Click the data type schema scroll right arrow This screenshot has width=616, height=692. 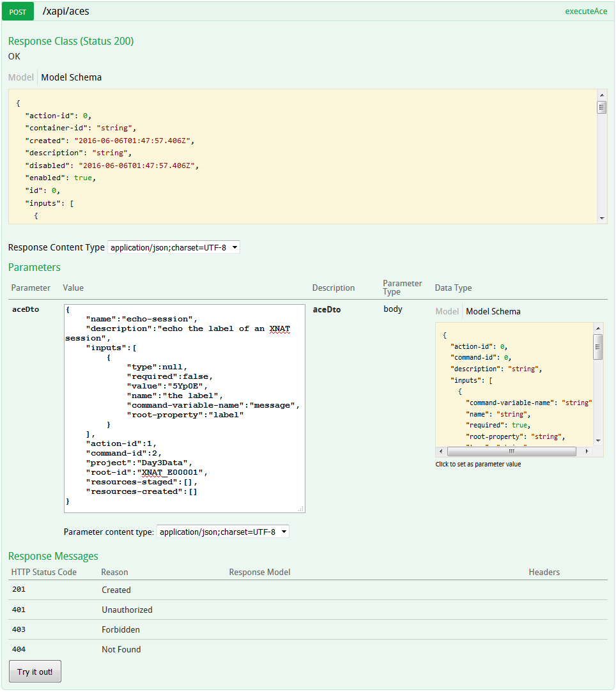[588, 451]
